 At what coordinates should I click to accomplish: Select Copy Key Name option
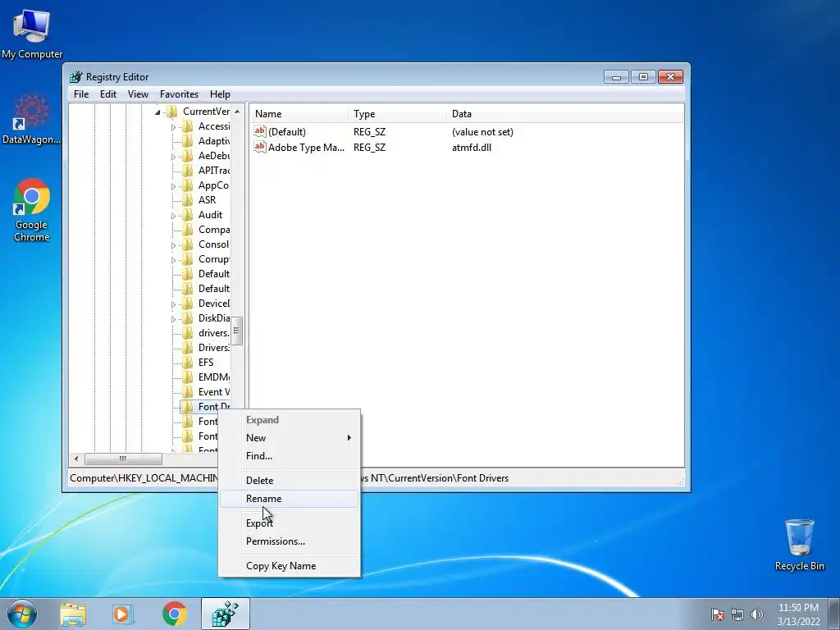point(289,566)
